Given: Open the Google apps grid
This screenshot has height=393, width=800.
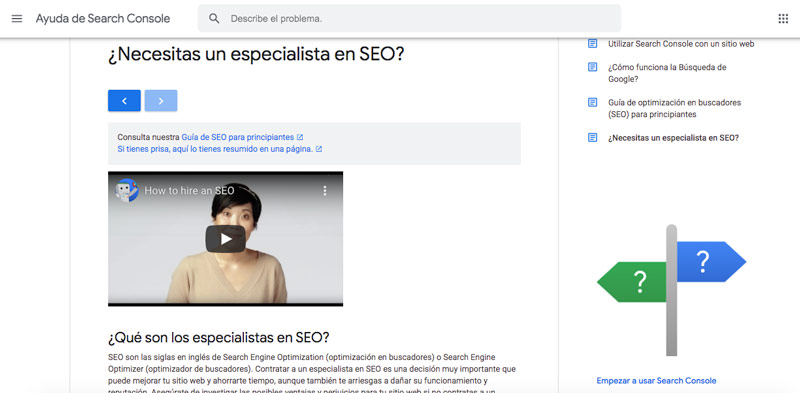Looking at the screenshot, I should click(x=783, y=19).
